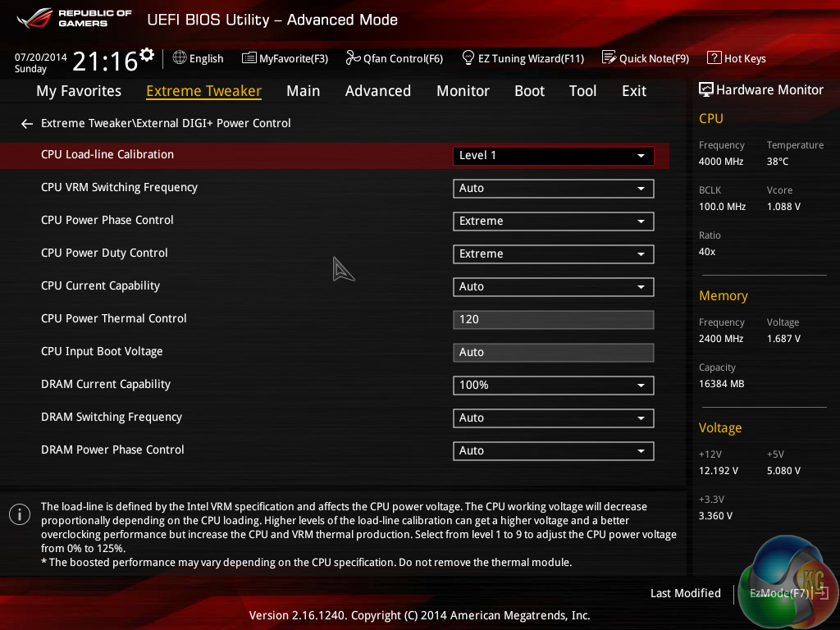Click the breadcrumb External DIGI+ Power Control
The width and height of the screenshot is (840, 630).
click(x=213, y=123)
